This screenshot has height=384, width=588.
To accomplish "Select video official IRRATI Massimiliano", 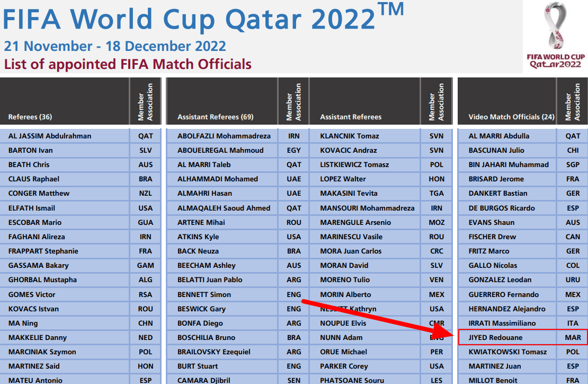I will [x=502, y=323].
